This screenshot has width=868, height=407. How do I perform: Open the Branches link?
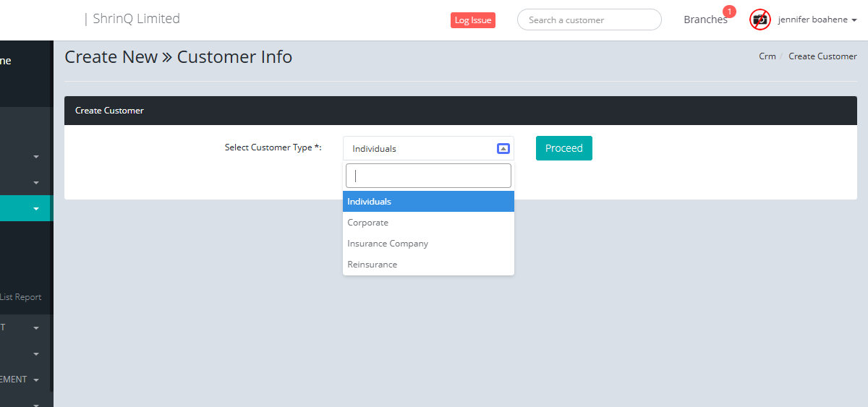click(705, 20)
